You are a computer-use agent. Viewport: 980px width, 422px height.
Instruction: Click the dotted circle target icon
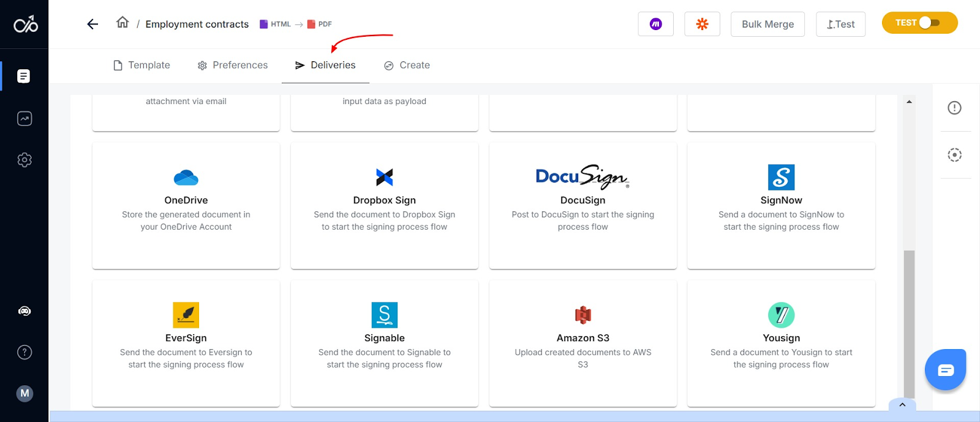tap(954, 155)
